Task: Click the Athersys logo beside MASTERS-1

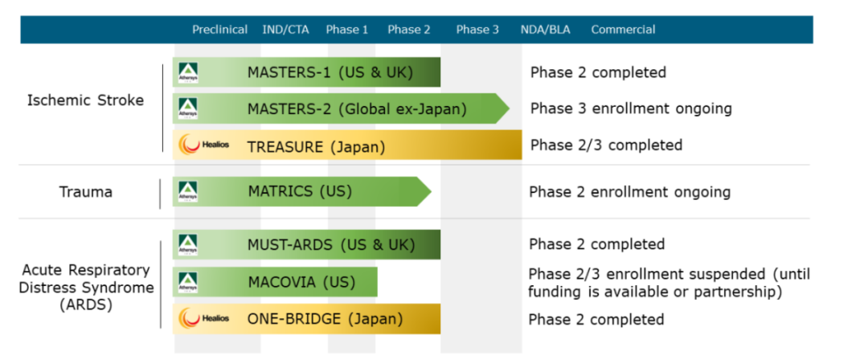Action: 188,72
